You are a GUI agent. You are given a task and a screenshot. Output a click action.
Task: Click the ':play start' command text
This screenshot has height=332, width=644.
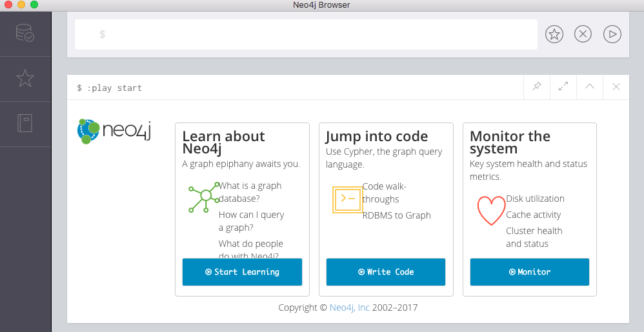[114, 88]
